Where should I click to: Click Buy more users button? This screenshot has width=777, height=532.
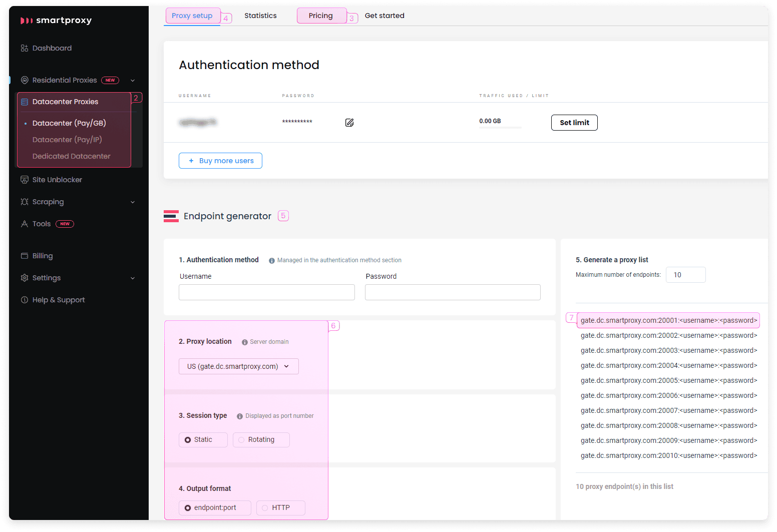point(220,161)
